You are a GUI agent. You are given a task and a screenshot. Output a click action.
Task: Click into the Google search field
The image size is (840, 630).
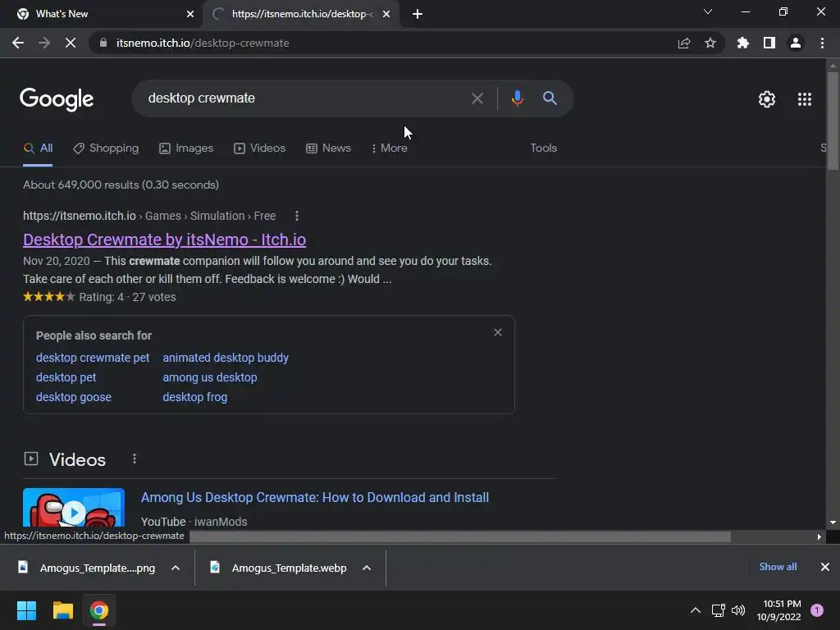click(305, 98)
